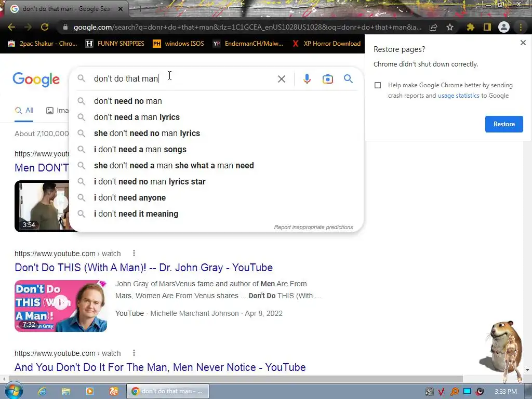Open Windows Explorer folder in taskbar
532x399 pixels.
66,391
